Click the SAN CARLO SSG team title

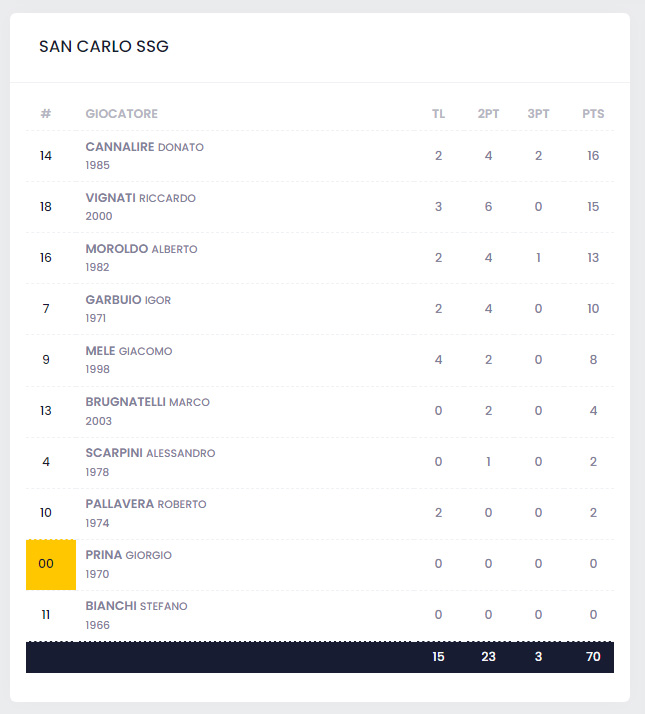pos(104,47)
